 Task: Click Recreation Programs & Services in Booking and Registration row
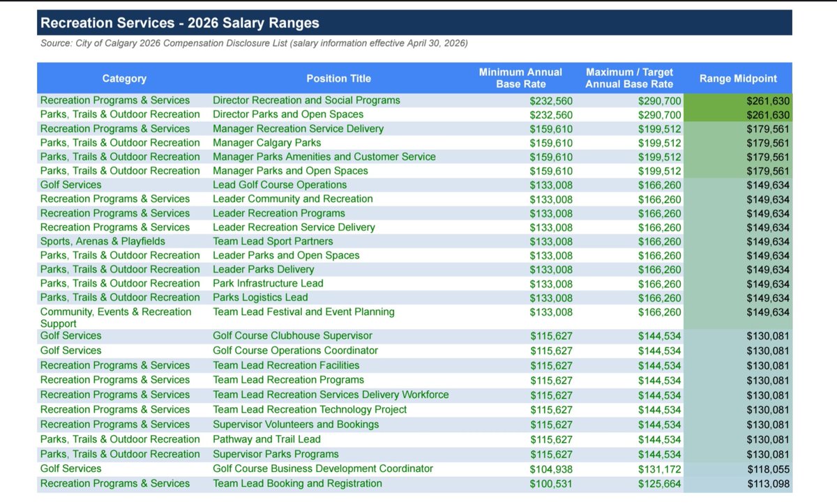pos(115,483)
